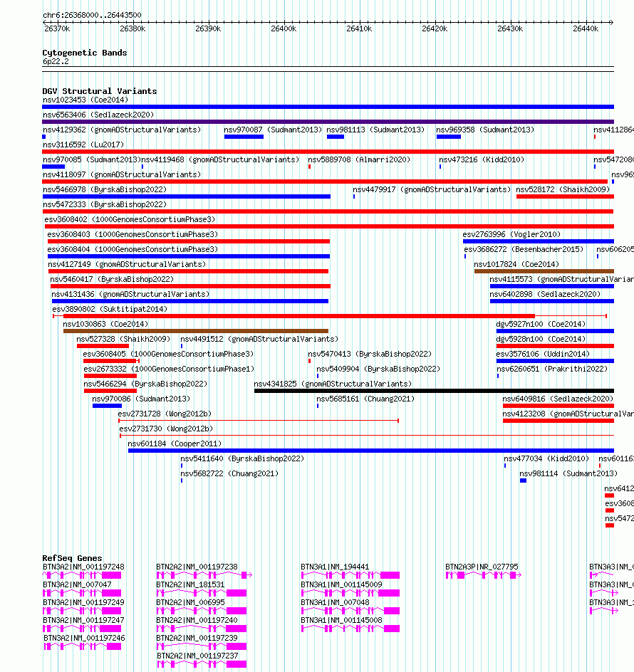634x672 pixels.
Task: Select nsv5889708 (Almarri2020) label
Action: 359,160
